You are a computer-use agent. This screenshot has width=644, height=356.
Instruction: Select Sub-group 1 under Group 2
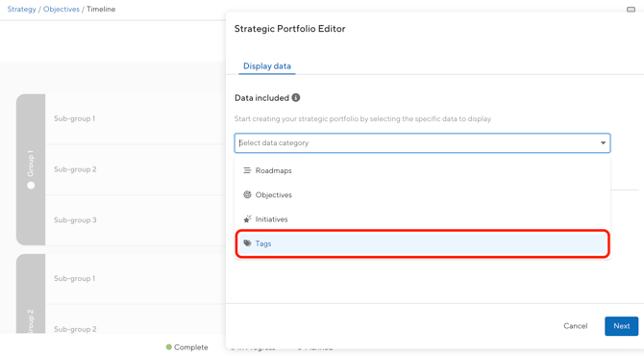pos(74,278)
